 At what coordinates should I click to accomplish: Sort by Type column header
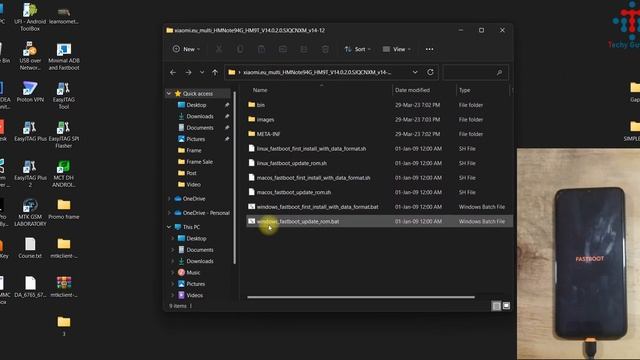click(464, 90)
